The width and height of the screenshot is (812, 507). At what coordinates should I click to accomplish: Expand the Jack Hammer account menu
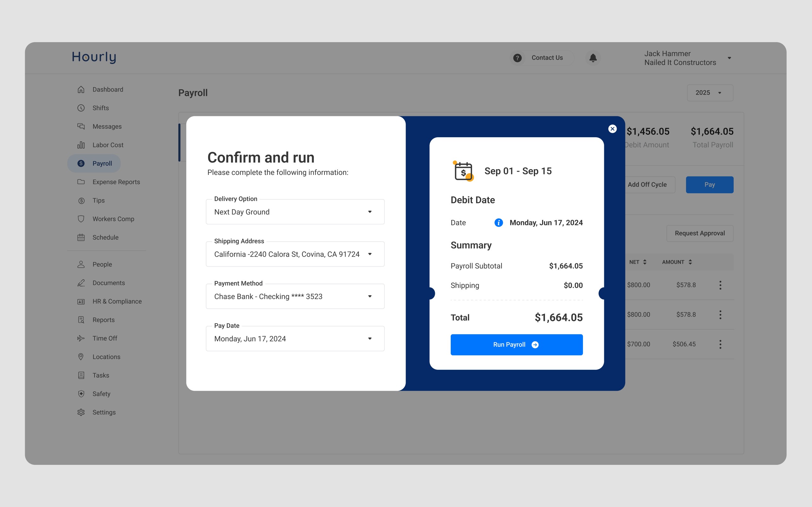click(729, 58)
